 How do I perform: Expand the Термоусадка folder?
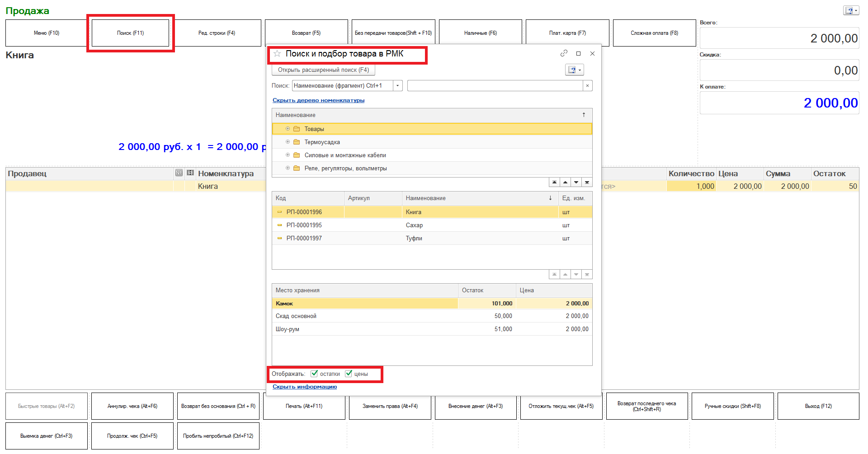point(288,142)
